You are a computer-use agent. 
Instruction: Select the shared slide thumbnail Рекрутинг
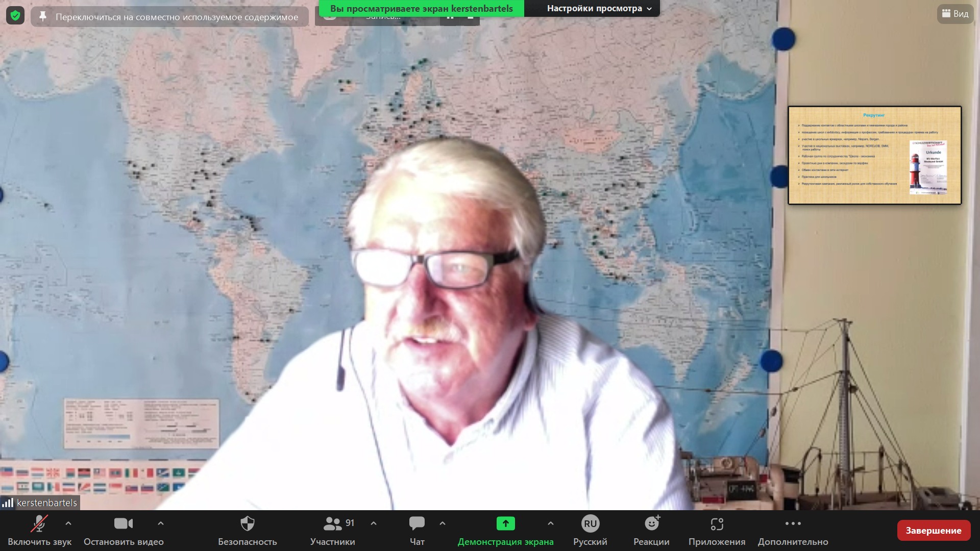874,155
